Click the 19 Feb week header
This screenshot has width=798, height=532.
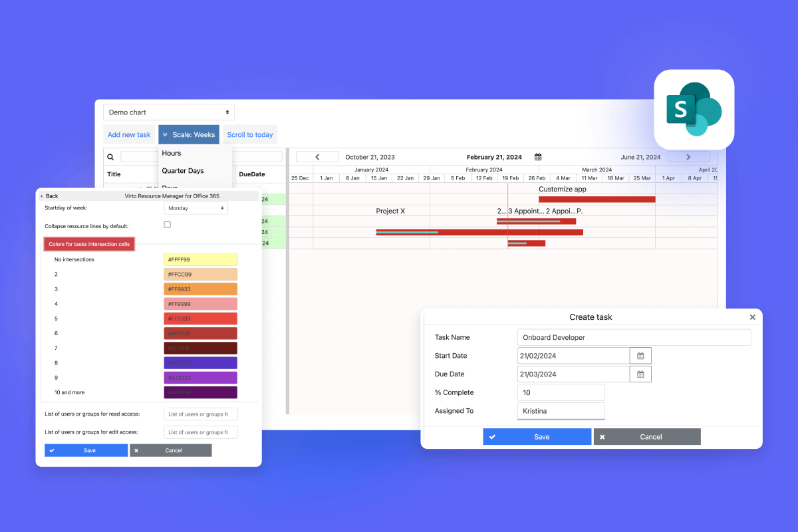pyautogui.click(x=511, y=178)
